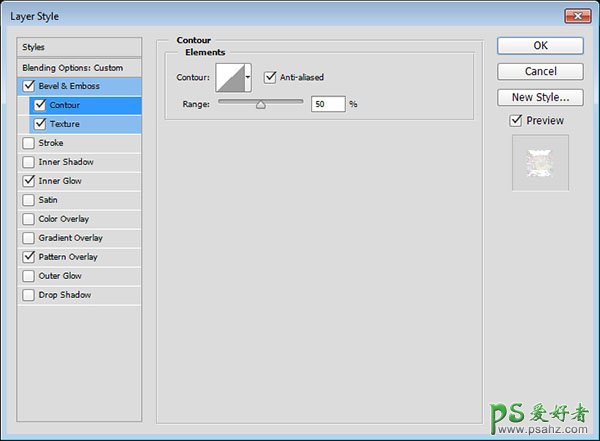Click the Range slider handle
Image resolution: width=600 pixels, height=441 pixels.
tap(260, 103)
